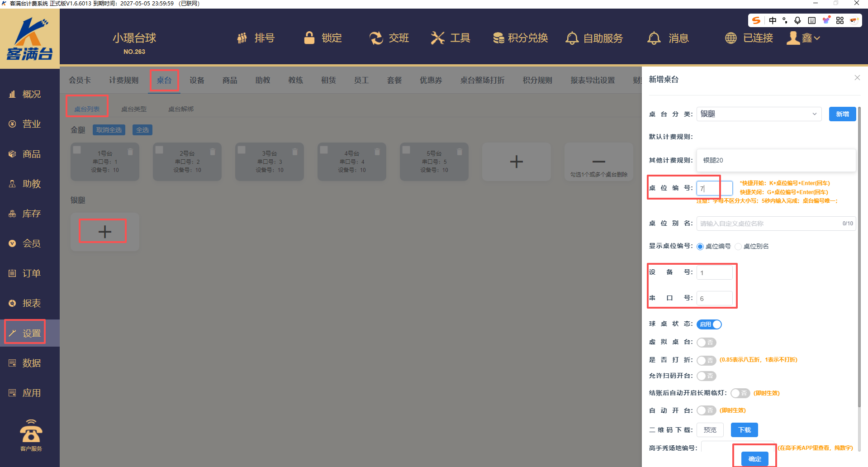Delete 1号台 using its trash icon
The image size is (868, 467).
point(130,152)
